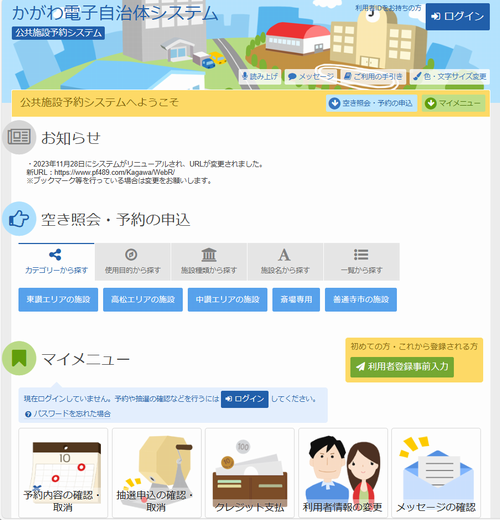This screenshot has width=500, height=520.
Task: Click the thumbs-up icon beside 空き照会
Action: (19, 219)
